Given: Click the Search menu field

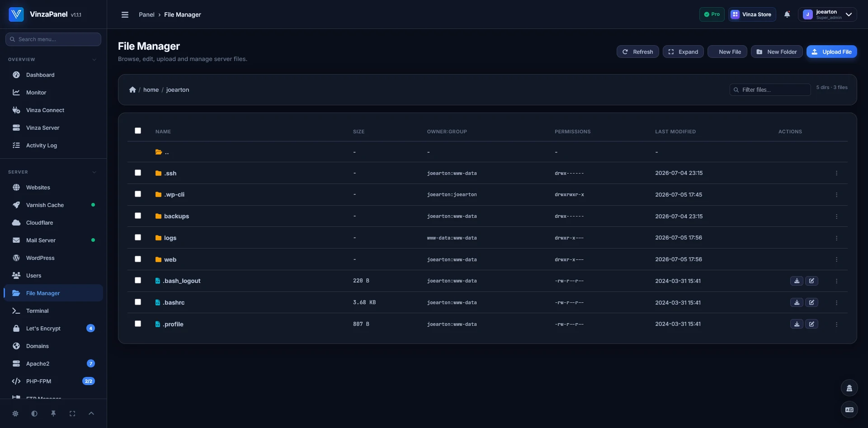Looking at the screenshot, I should click(x=53, y=39).
